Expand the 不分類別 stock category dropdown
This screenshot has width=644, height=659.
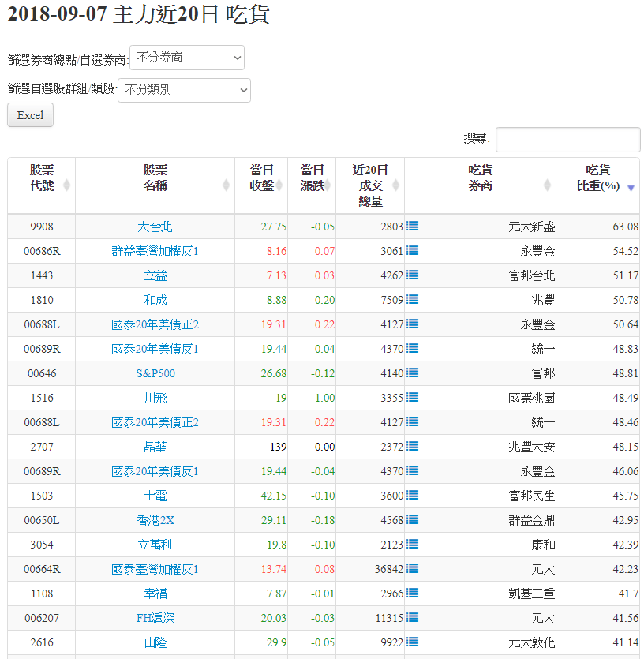184,90
